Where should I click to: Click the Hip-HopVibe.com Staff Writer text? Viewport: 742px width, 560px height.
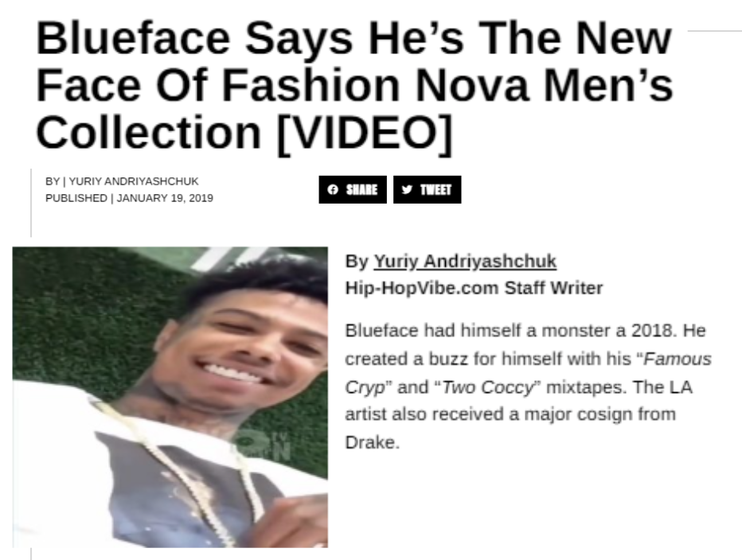coord(474,288)
